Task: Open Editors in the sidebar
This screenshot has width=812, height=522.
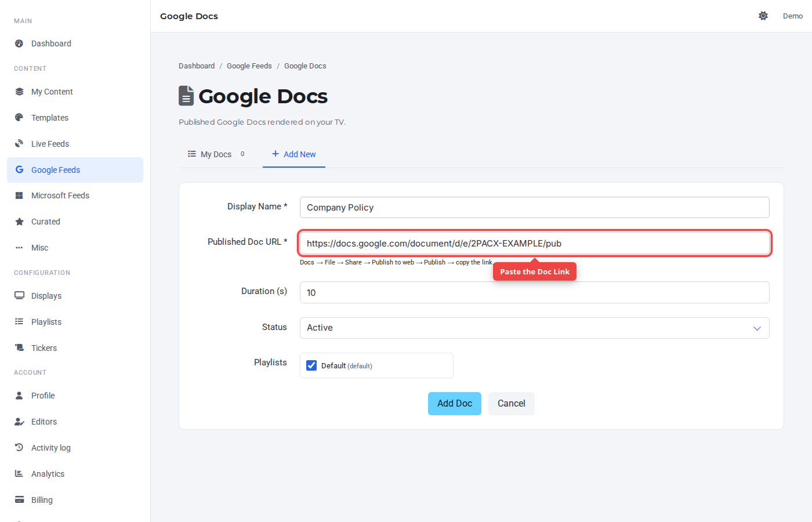Action: tap(75, 422)
